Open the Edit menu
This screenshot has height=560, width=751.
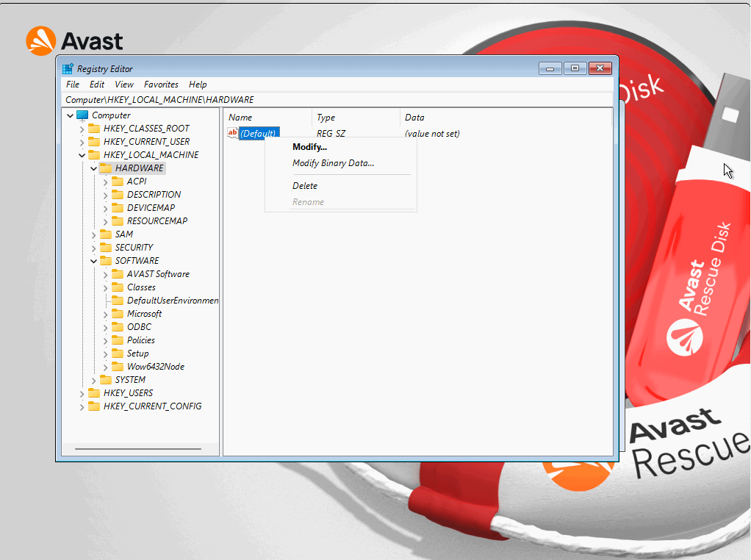click(x=97, y=85)
